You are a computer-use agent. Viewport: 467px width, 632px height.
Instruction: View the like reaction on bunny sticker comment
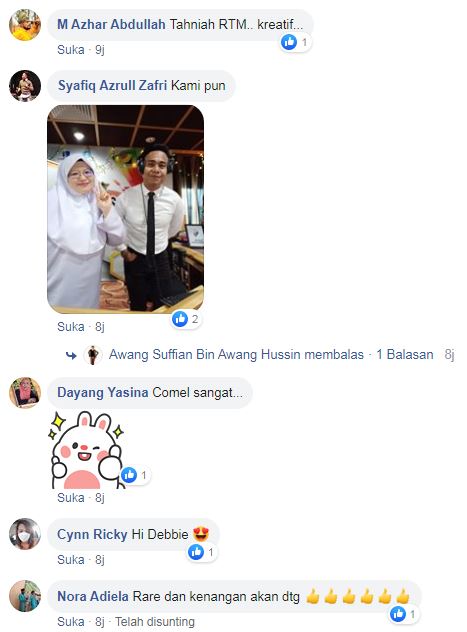pos(135,475)
